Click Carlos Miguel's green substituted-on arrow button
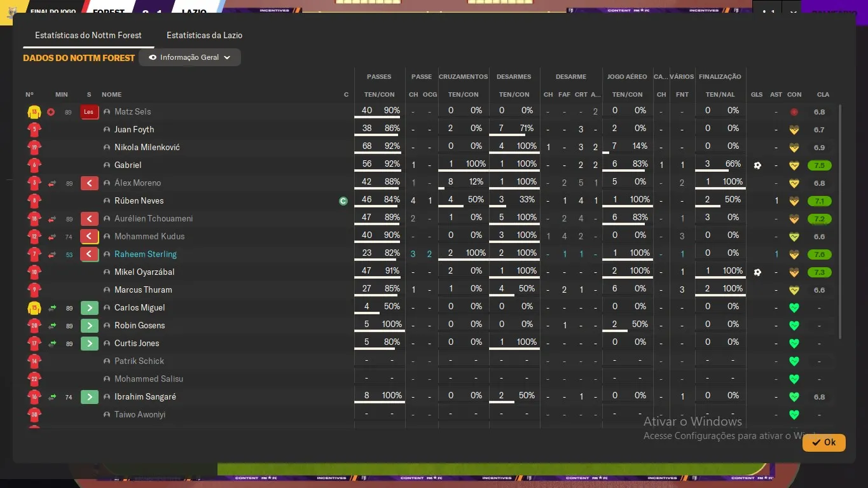The image size is (868, 488). click(x=89, y=308)
